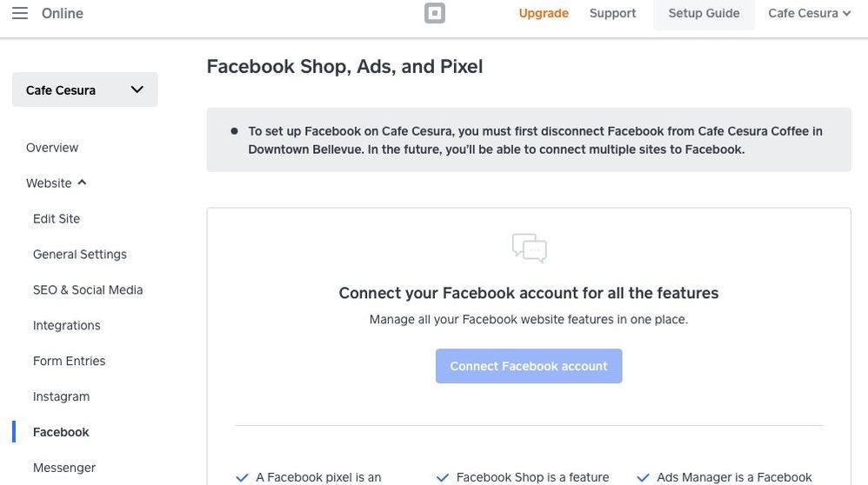Click checkmark beside Facebook pixel description
This screenshot has width=868, height=485.
coord(243,477)
